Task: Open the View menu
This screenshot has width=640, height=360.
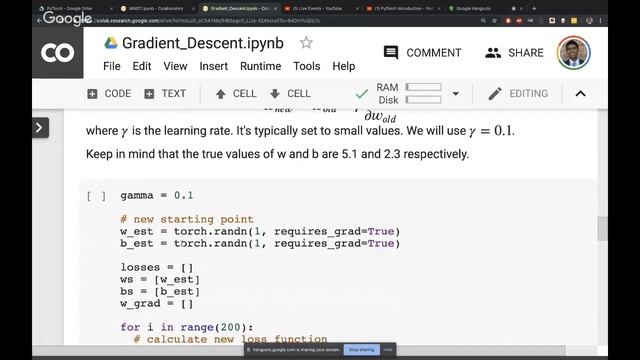Action: click(x=175, y=66)
